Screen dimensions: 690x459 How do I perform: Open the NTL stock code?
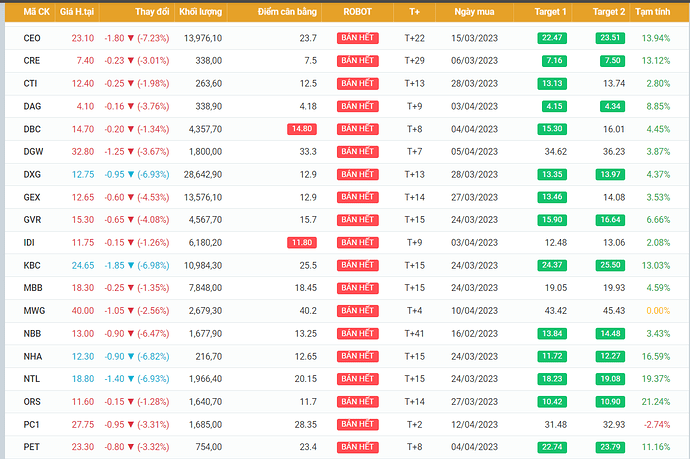[x=32, y=379]
